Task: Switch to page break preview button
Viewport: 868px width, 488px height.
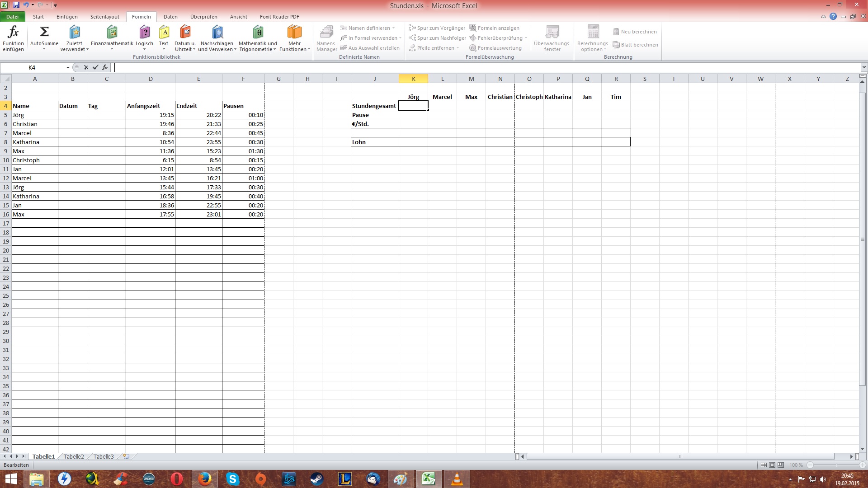Action: [781, 465]
